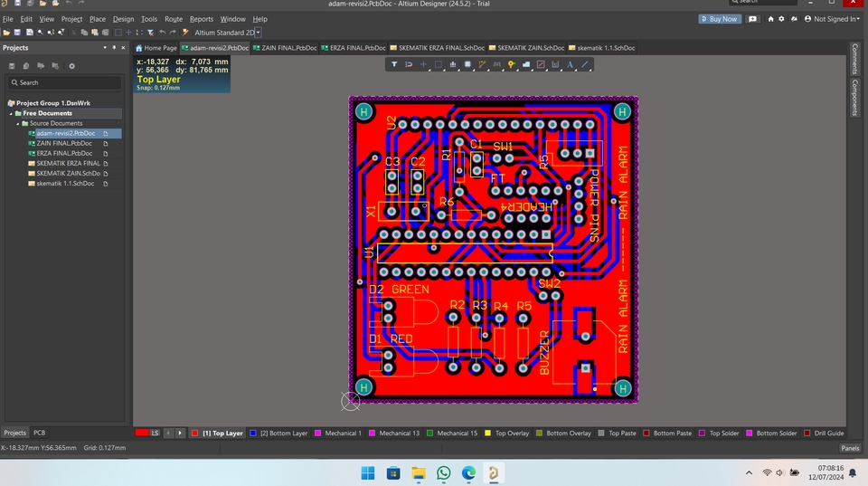Collapse the Source Documents folder

tap(18, 123)
